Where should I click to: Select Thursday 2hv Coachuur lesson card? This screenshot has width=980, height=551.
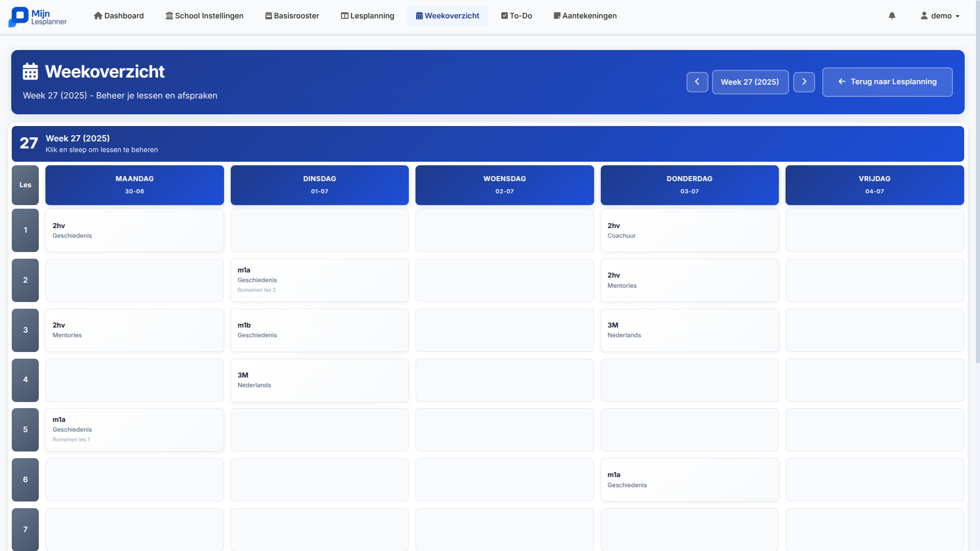tap(689, 230)
